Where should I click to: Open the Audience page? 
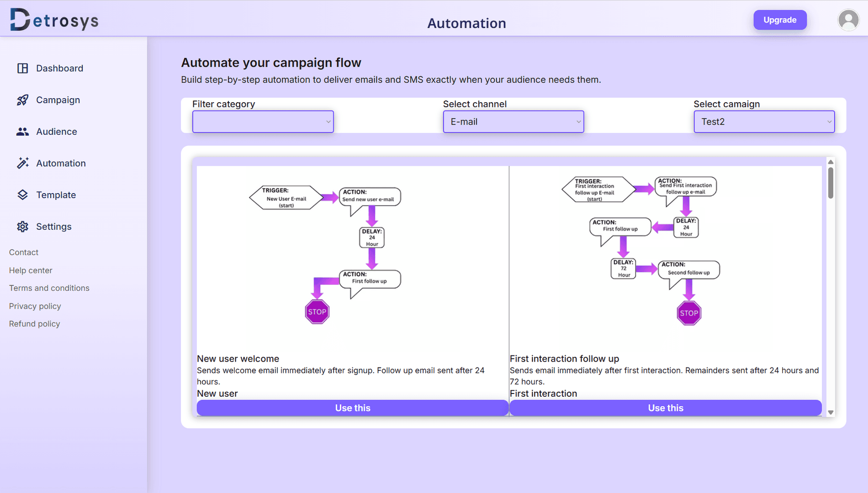click(57, 131)
